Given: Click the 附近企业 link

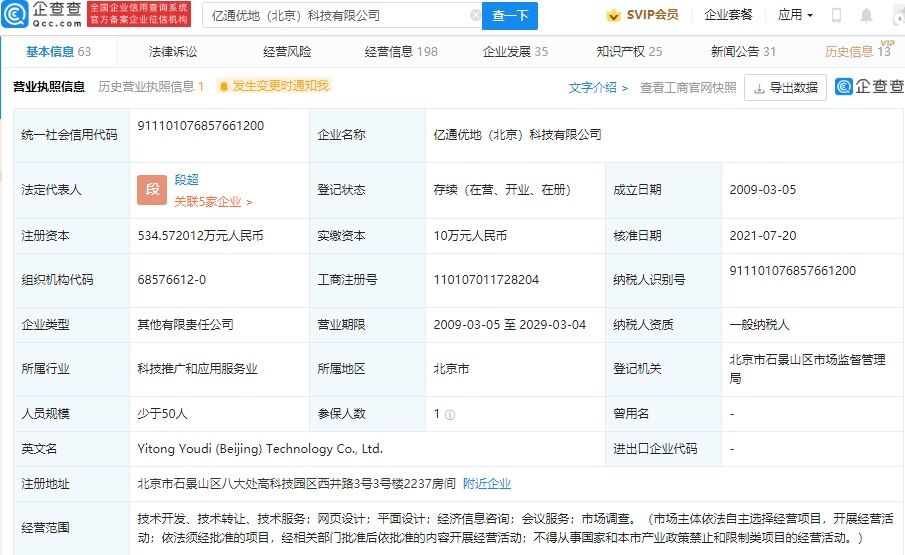Looking at the screenshot, I should tap(487, 483).
